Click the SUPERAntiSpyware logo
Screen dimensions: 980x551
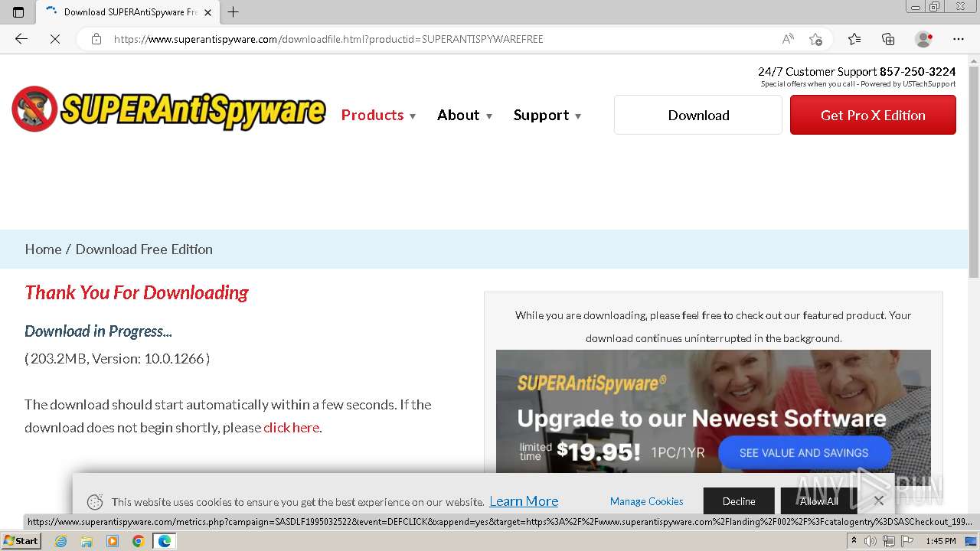(168, 109)
